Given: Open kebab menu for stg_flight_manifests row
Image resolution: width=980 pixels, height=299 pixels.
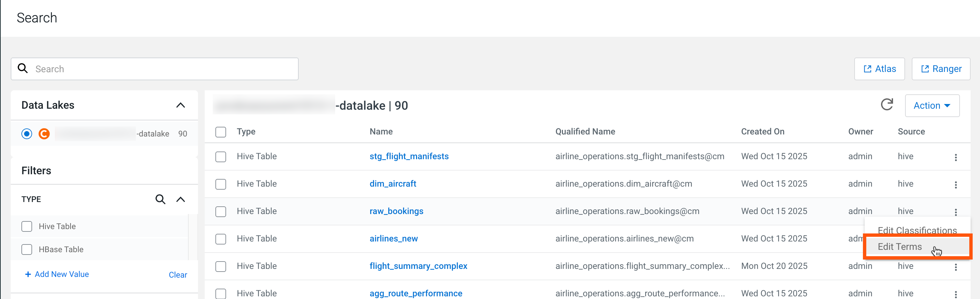Looking at the screenshot, I should coord(955,157).
